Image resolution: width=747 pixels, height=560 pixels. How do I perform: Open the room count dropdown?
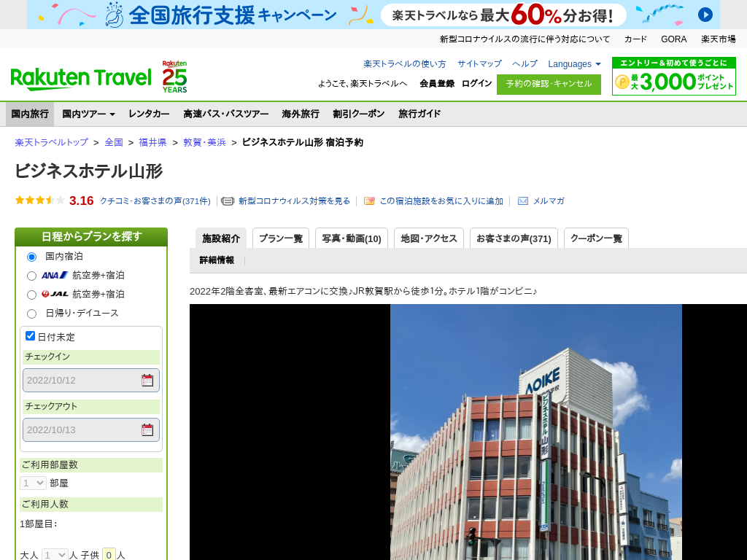coord(33,483)
